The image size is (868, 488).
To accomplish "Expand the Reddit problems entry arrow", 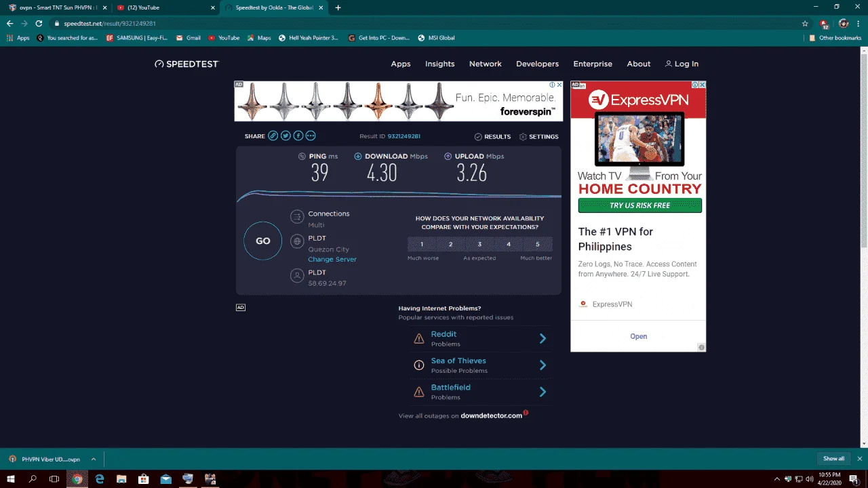I will [542, 338].
